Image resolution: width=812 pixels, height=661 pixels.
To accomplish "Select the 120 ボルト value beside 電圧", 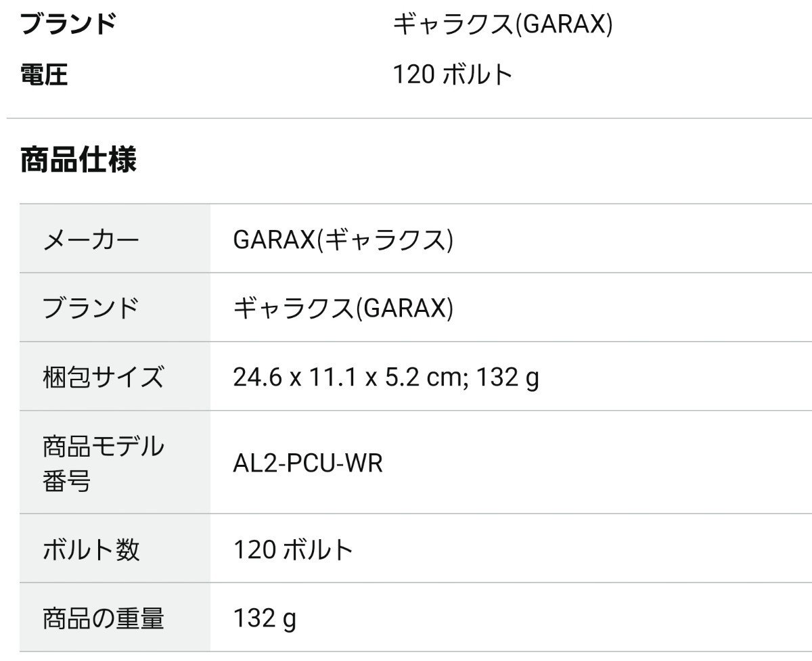I will 452,74.
